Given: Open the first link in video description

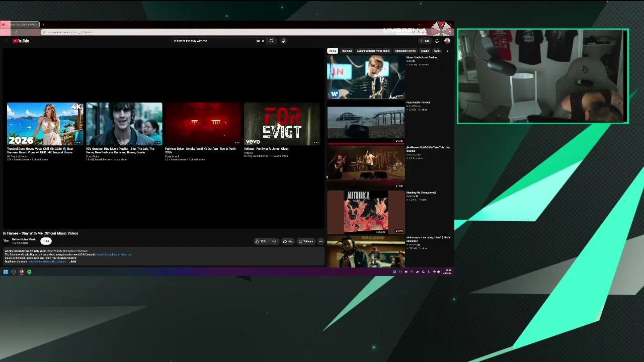Looking at the screenshot, I should 114,254.
